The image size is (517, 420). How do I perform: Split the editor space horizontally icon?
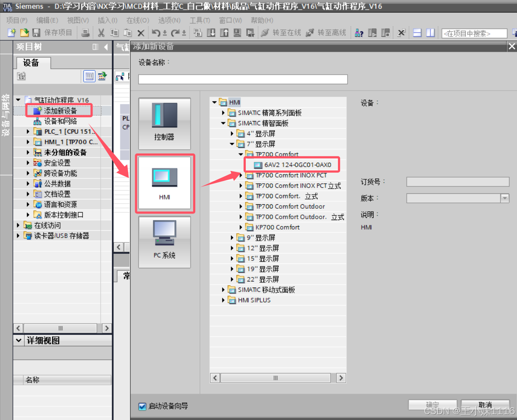[x=417, y=32]
